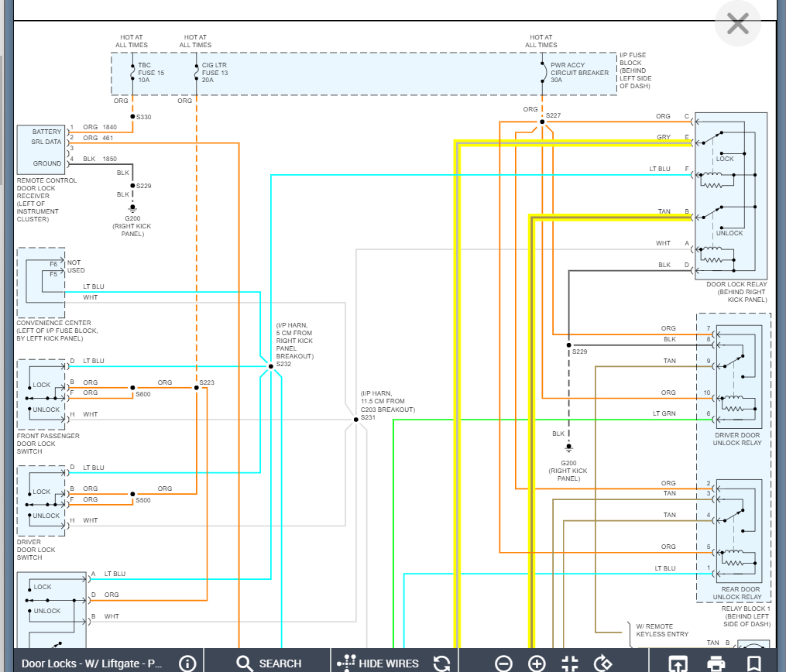Click the refresh/reset wires icon
Viewport: 786px width, 672px height.
point(442,663)
